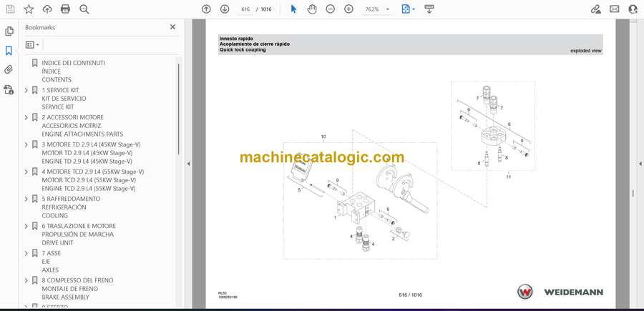644x311 pixels.
Task: Click the Quick lock coupling heading
Action: pyautogui.click(x=243, y=49)
